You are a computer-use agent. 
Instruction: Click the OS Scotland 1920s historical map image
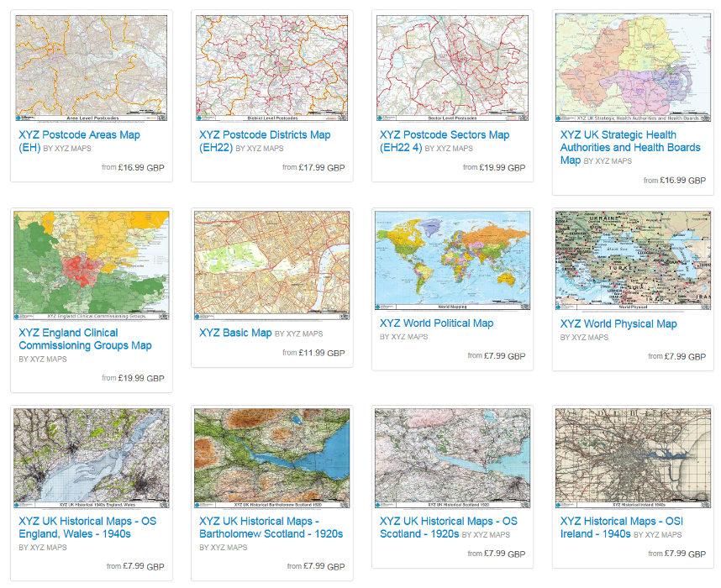(452, 458)
